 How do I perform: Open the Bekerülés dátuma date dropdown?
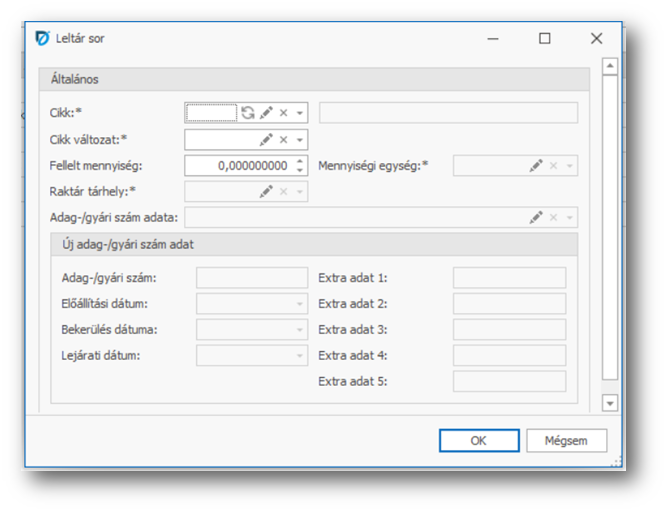pyautogui.click(x=299, y=330)
